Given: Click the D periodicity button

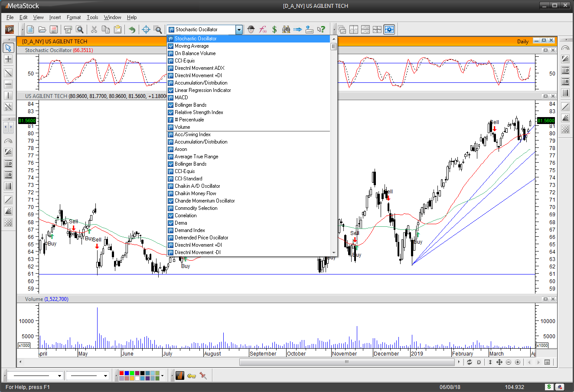Looking at the screenshot, I should tap(479, 362).
